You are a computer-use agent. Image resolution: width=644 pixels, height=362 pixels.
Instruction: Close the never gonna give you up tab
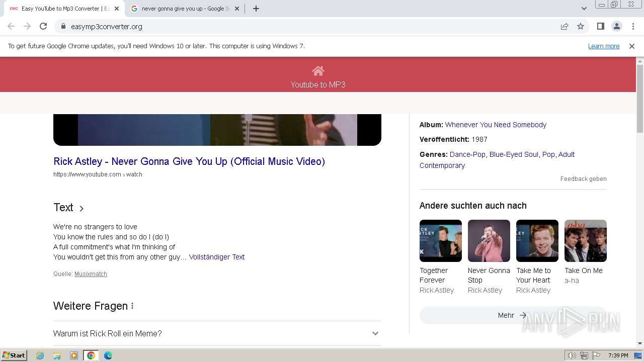click(x=237, y=9)
